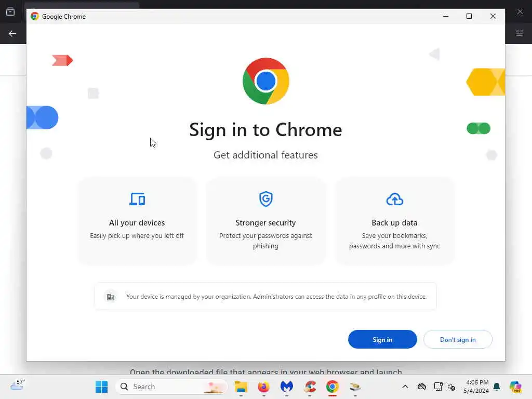Maximize the Google Chrome window
Viewport: 532px width, 399px height.
point(469,16)
